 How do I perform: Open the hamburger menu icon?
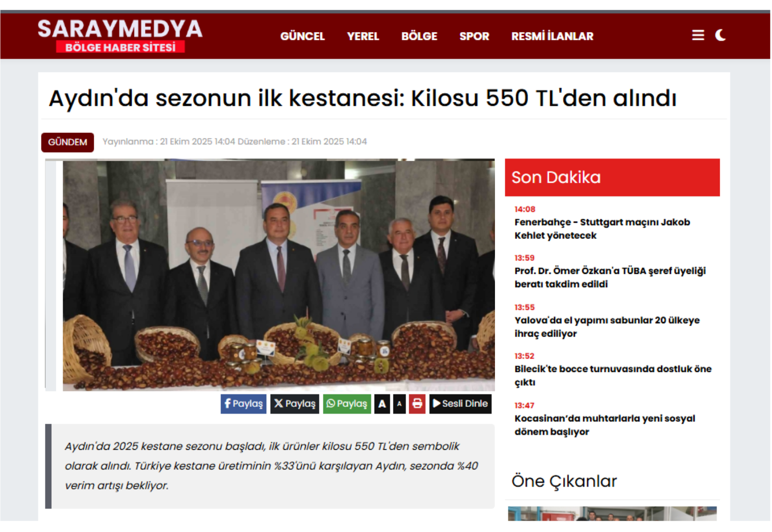pyautogui.click(x=698, y=35)
